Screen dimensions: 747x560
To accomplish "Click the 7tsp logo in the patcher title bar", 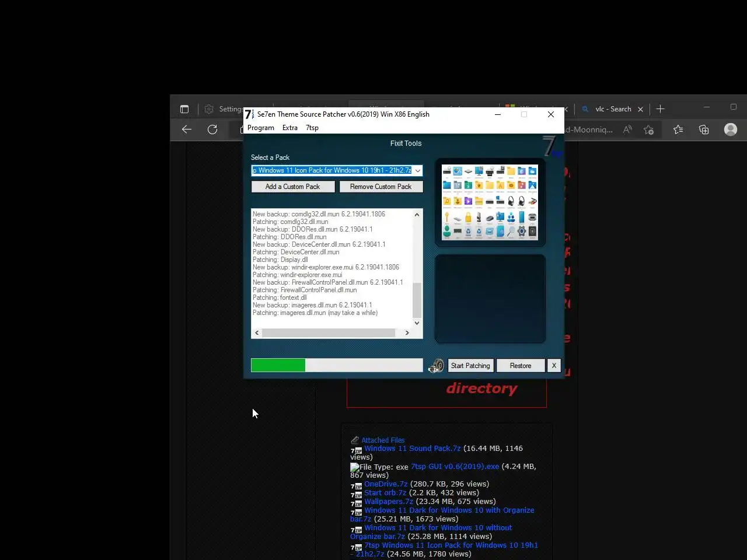I will click(x=249, y=114).
